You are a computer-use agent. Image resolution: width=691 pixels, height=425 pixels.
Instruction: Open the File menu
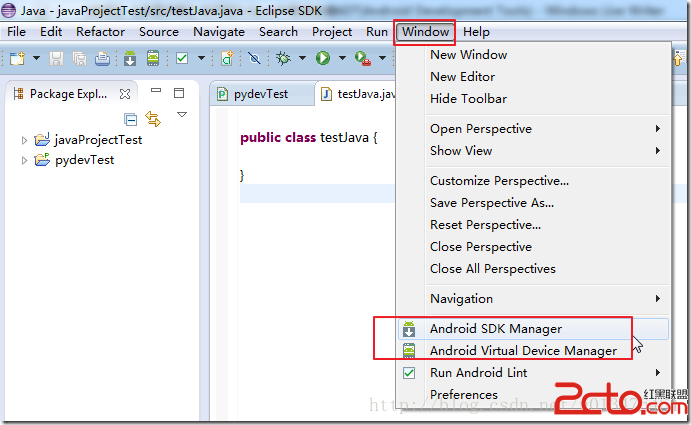16,32
